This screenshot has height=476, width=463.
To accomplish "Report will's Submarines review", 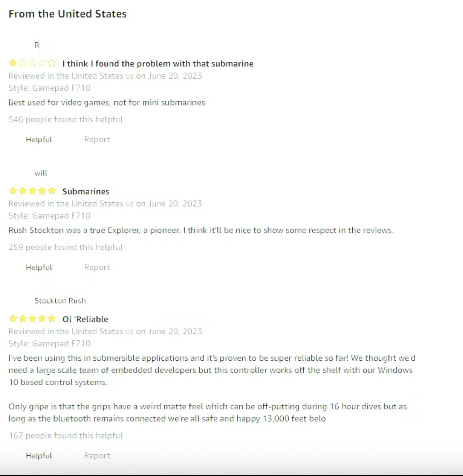I will [97, 267].
